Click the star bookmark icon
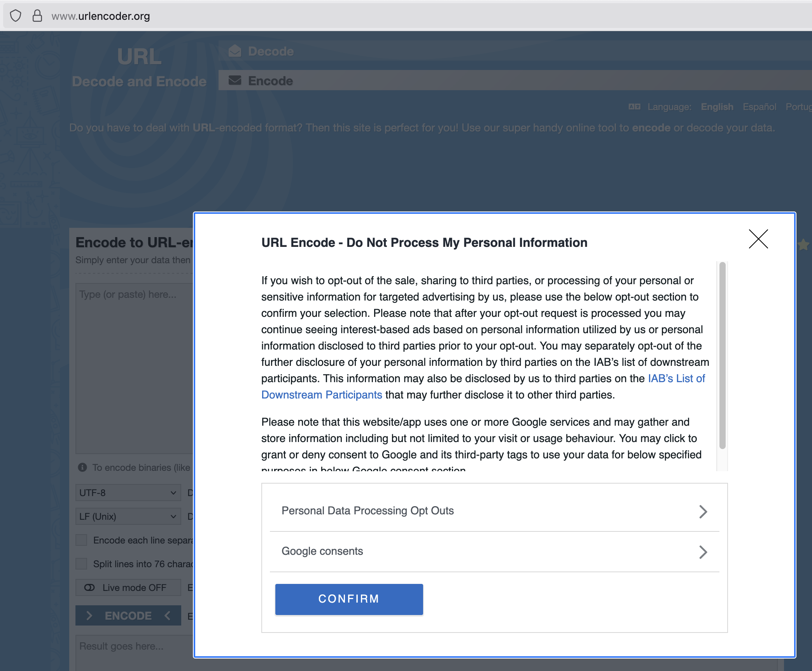Image resolution: width=812 pixels, height=671 pixels. [x=803, y=245]
